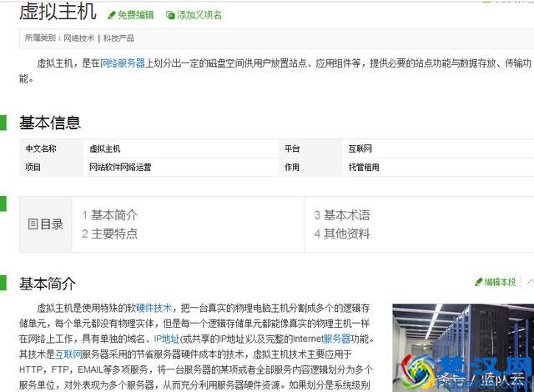Viewport: 534px width, 392px height.
Task: Open the 网络技术 category link
Action: (x=78, y=38)
